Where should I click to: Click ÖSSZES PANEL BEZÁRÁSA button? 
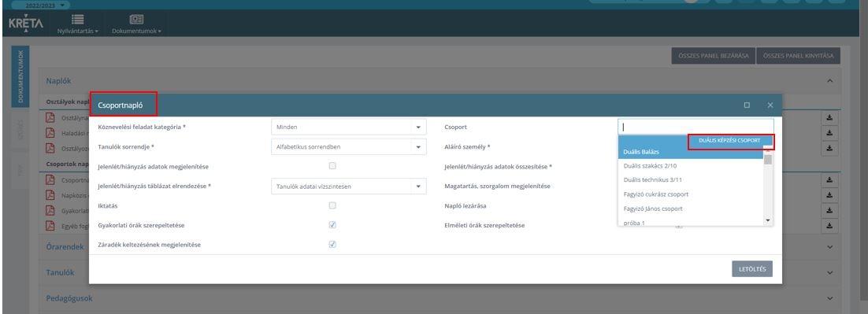713,56
